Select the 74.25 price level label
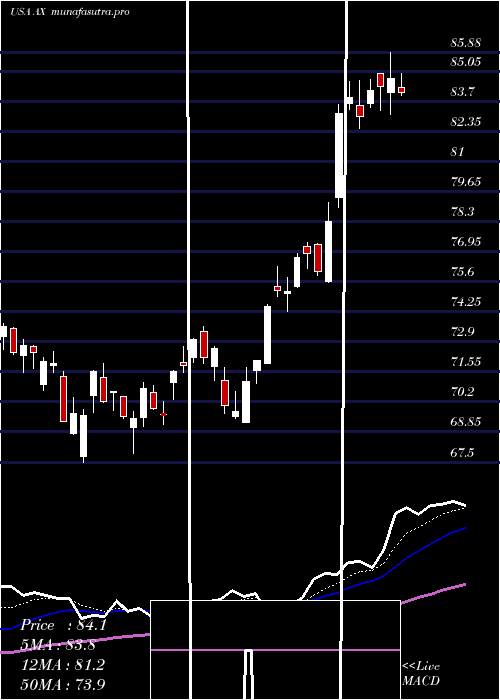 pos(466,302)
